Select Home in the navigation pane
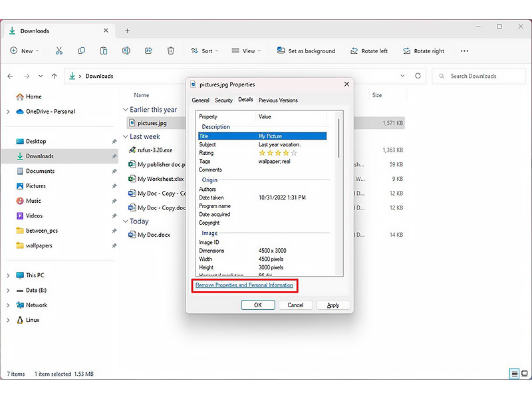Image resolution: width=532 pixels, height=399 pixels. tap(34, 96)
